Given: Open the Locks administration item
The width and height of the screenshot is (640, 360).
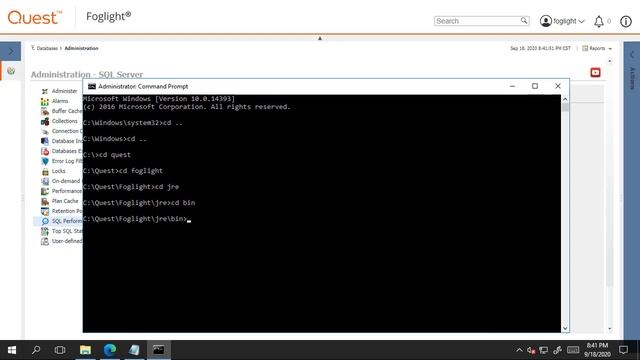Looking at the screenshot, I should tap(58, 171).
